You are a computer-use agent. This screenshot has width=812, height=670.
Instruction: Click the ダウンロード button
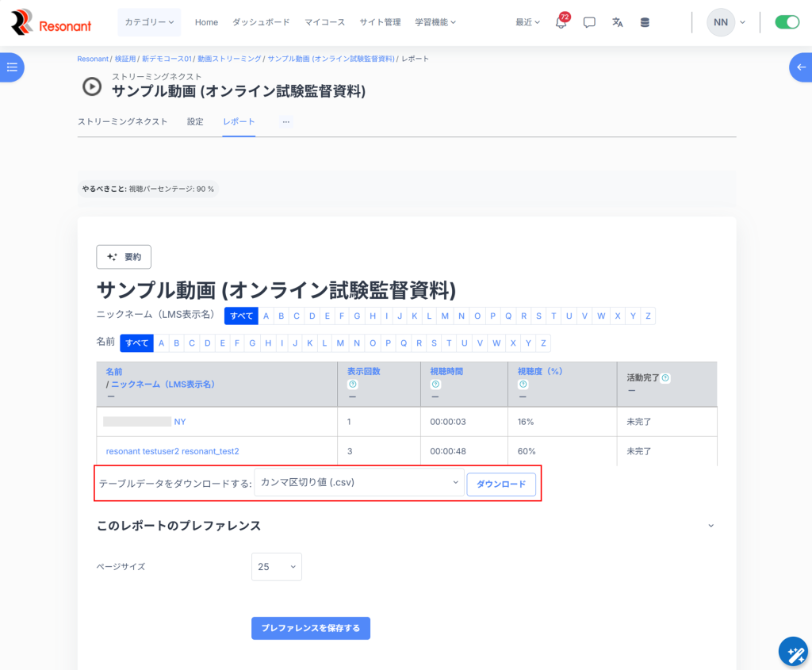tap(500, 484)
